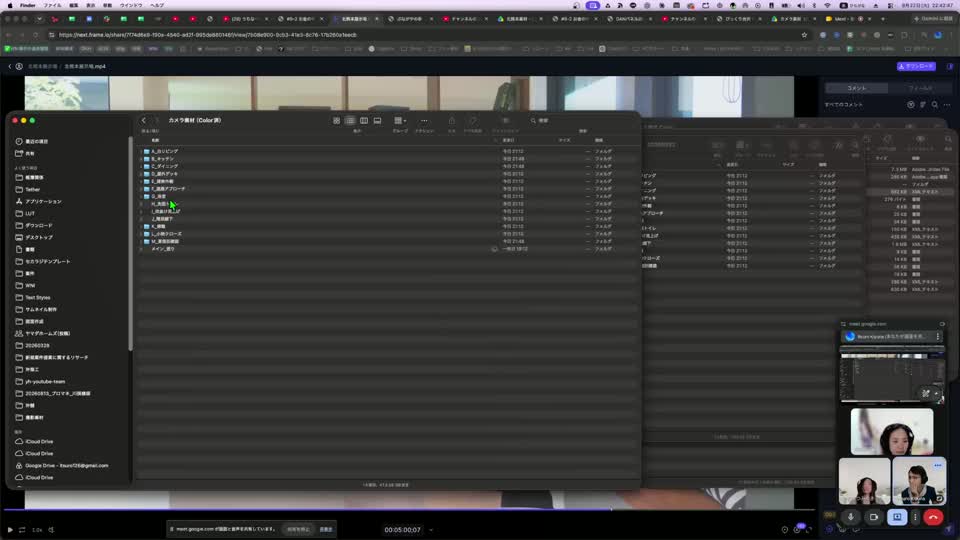
Task: Toggle camera in Google Meet popup
Action: point(874,517)
